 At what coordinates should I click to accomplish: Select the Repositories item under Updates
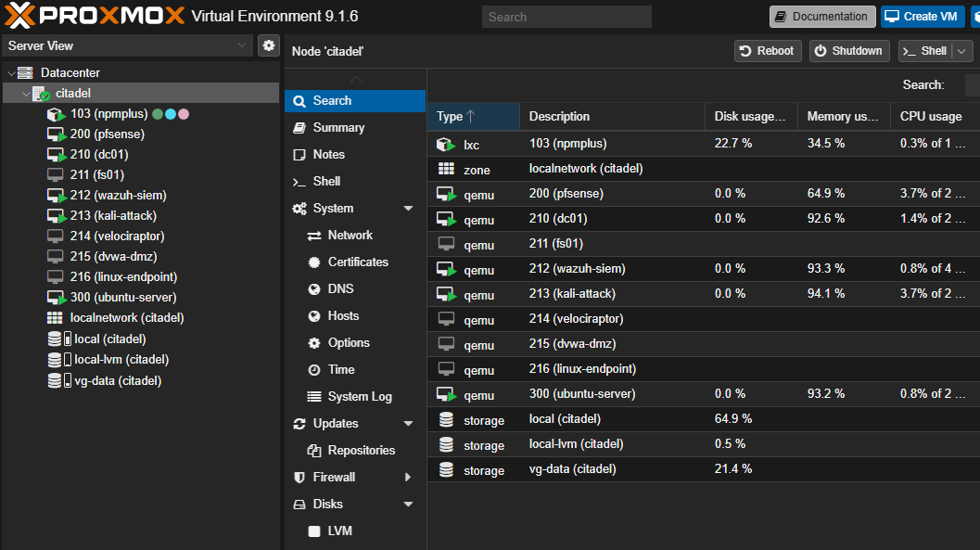(x=363, y=450)
